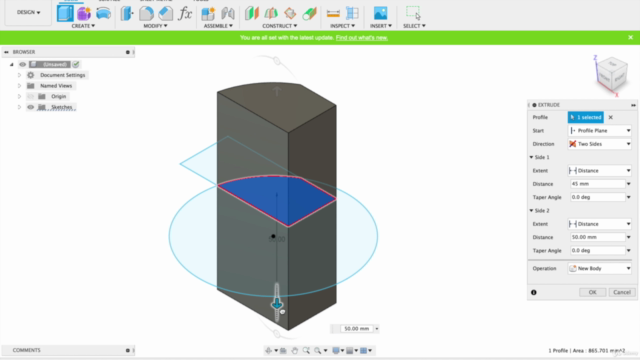Collapse the Extrude dialog with arrows
Viewport: 640px width, 360px height.
pyautogui.click(x=633, y=105)
